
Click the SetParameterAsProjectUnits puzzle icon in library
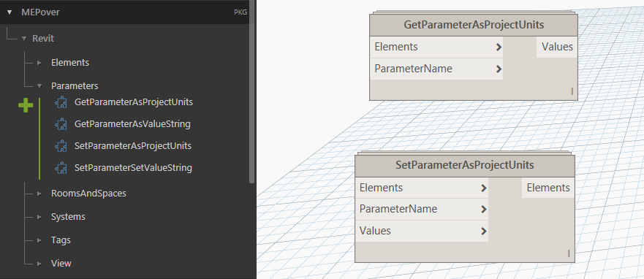point(61,146)
